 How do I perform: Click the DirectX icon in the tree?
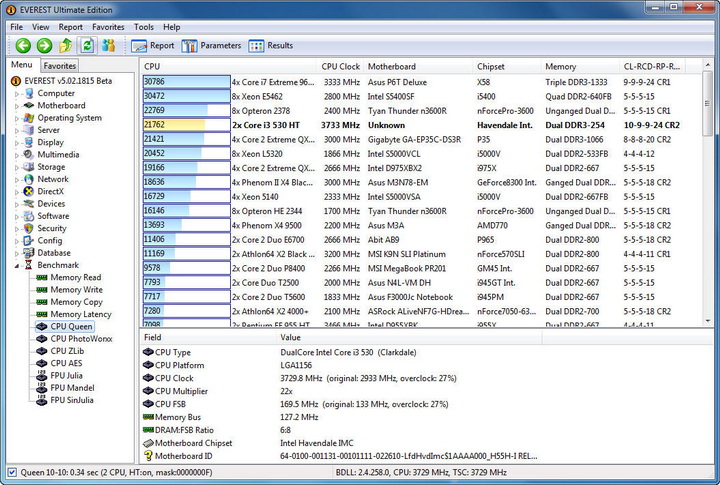pyautogui.click(x=29, y=192)
